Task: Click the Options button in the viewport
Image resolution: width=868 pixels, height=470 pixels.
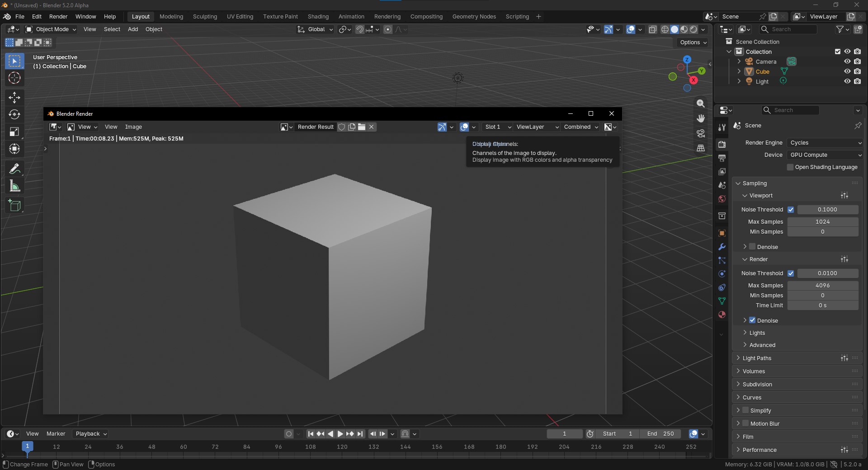Action: point(693,42)
